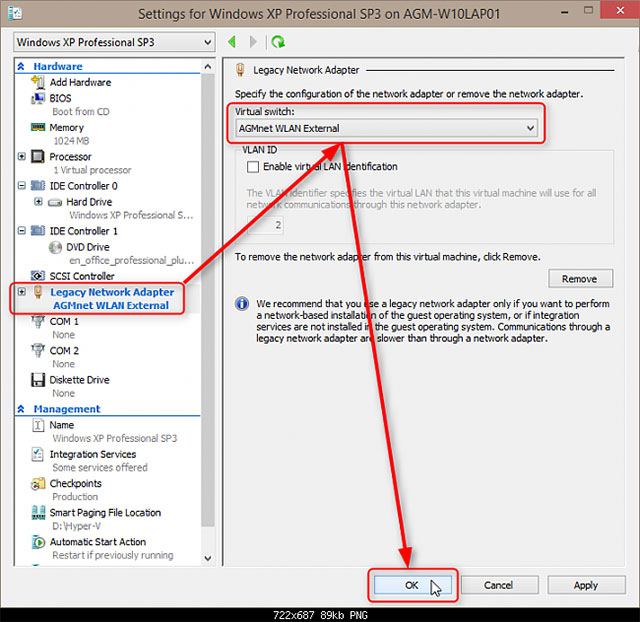The height and width of the screenshot is (622, 640).
Task: Click the Checkpoints icon
Action: tap(38, 484)
